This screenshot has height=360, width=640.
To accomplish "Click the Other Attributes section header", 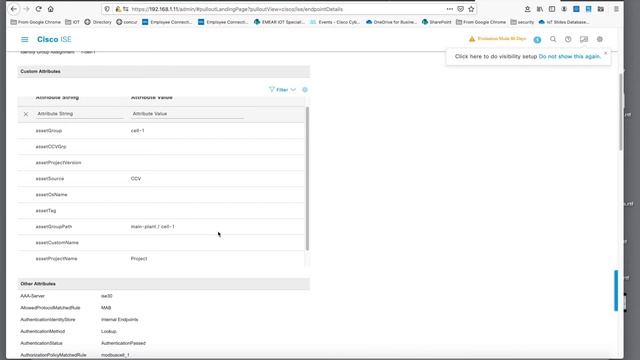I will tap(164, 284).
